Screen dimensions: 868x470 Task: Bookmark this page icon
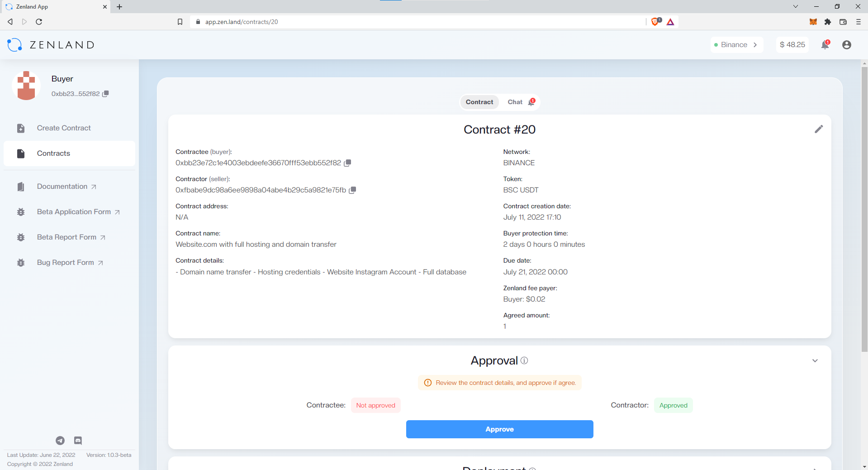180,22
